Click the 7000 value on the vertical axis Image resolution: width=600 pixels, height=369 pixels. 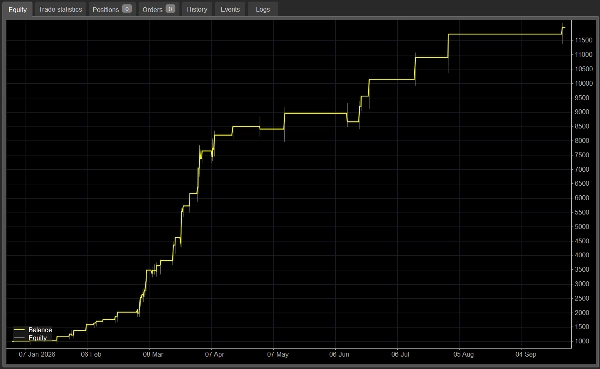[582, 169]
